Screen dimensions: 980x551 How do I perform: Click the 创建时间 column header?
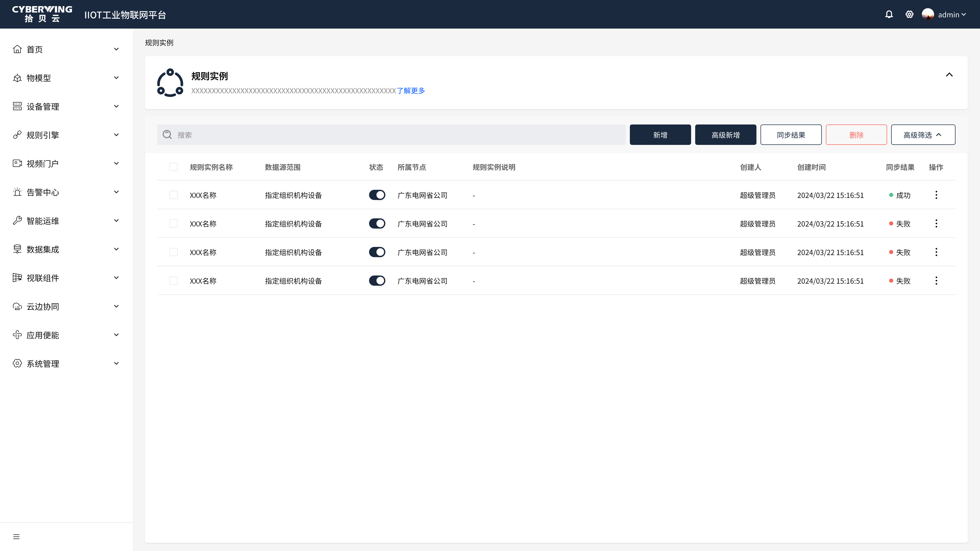coord(812,167)
